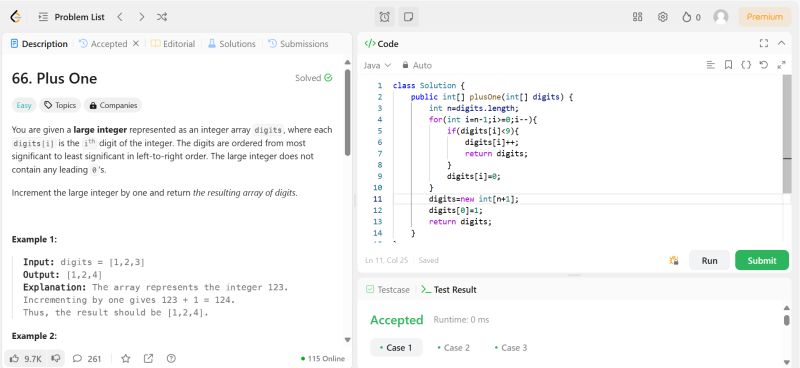Screen dimensions: 800x368
Task: Open the Editorial tab
Action: point(173,44)
